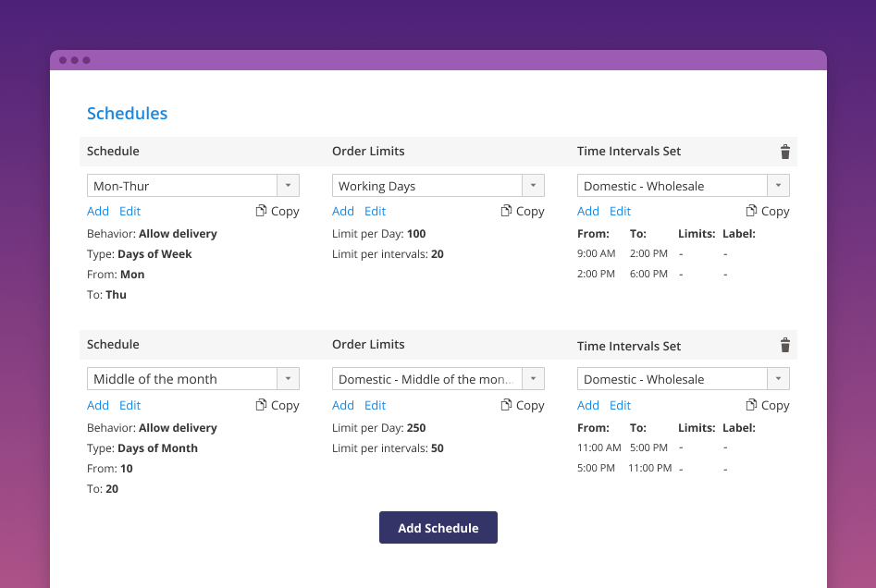Click Add under Domestic - Middle of the month limits
Screen dimensions: 876x588
click(343, 405)
